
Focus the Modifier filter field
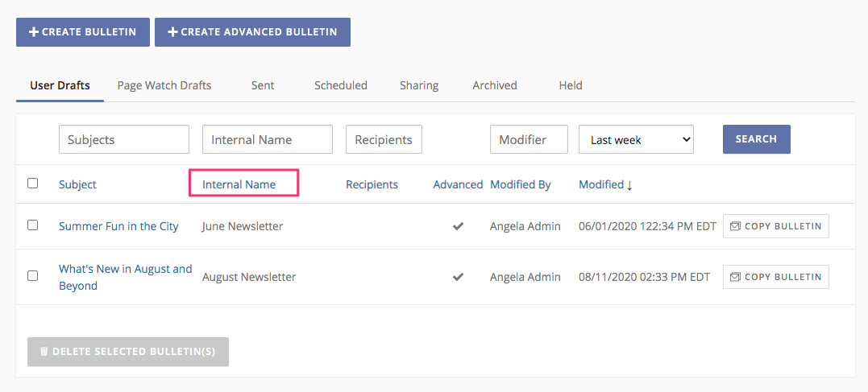point(529,139)
